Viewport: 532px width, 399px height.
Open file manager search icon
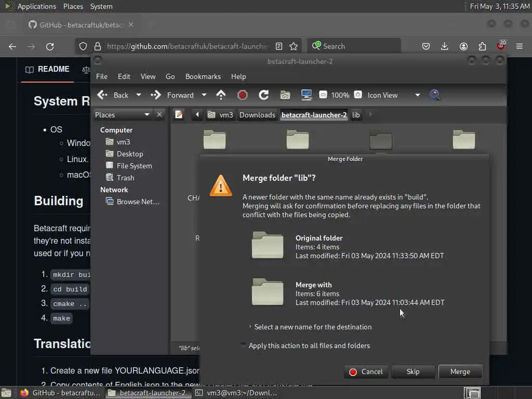pos(435,95)
